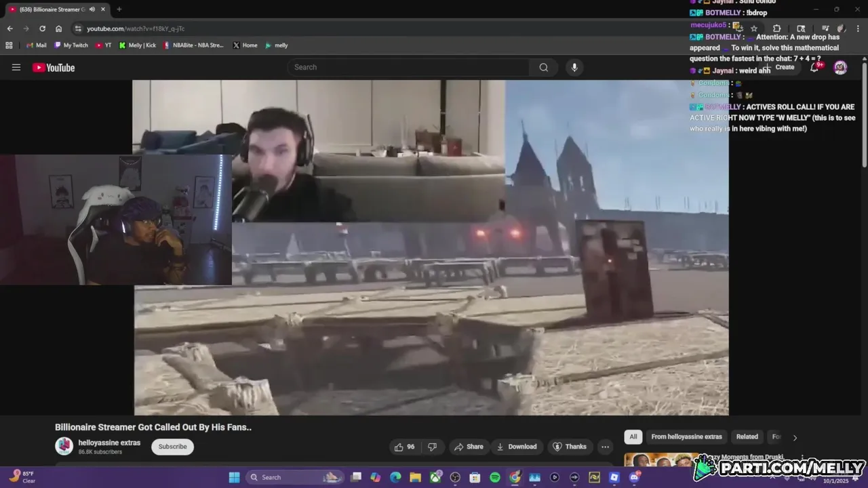
Task: Open the bookmarks apps grid icon
Action: point(9,45)
